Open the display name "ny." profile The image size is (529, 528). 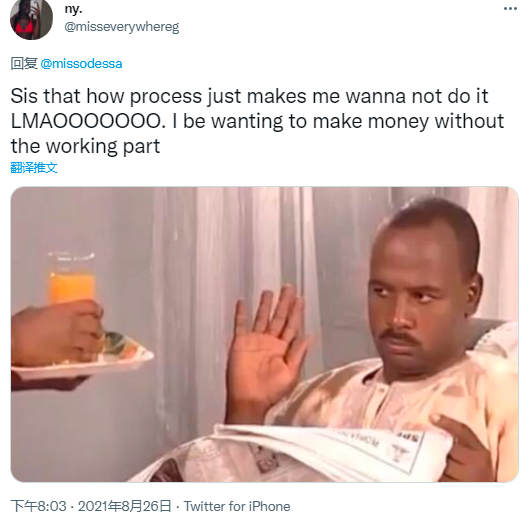click(x=73, y=9)
